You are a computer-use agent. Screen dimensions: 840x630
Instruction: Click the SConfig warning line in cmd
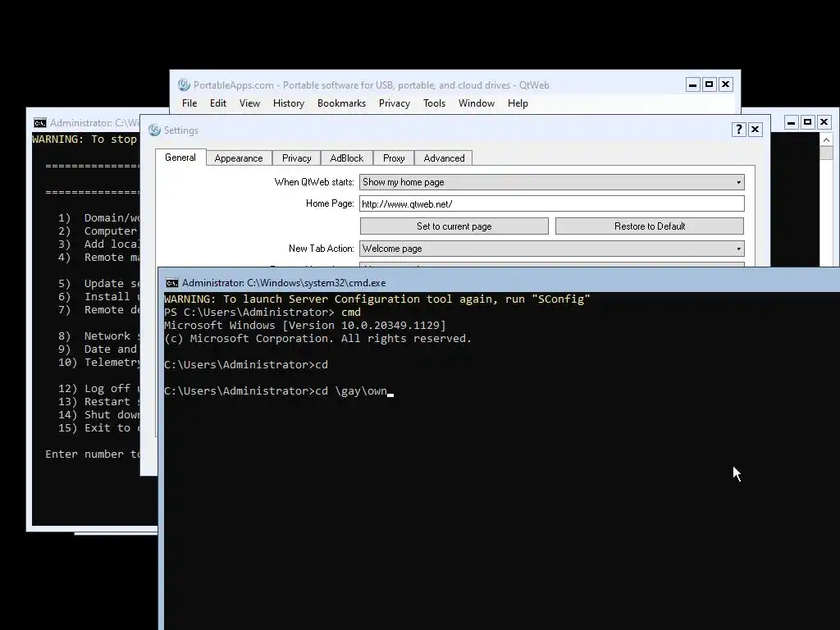tap(377, 299)
